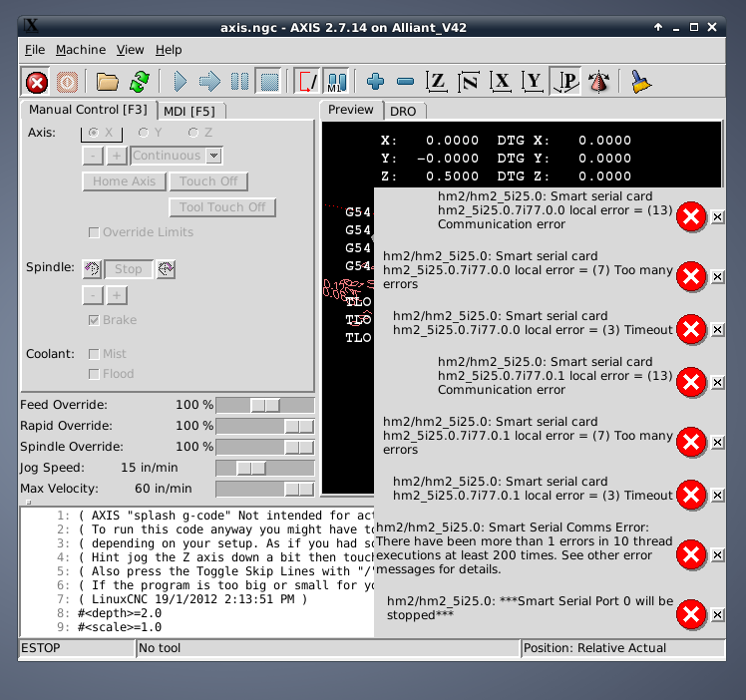Start spindle clockwise with the right icon
This screenshot has height=700, width=746.
coord(166,268)
